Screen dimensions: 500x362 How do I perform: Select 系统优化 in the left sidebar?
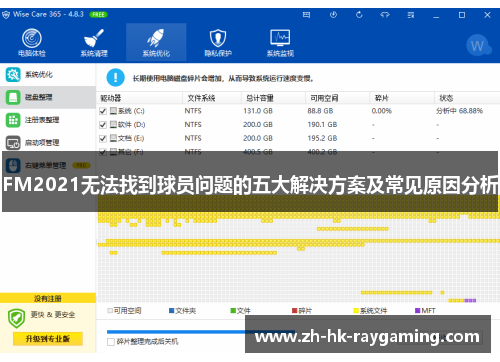48,75
